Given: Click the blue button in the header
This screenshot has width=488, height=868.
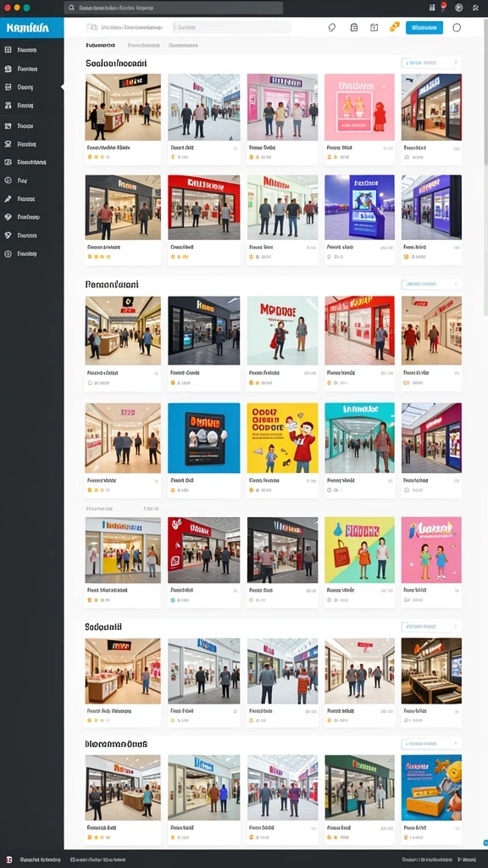Looking at the screenshot, I should tap(424, 27).
